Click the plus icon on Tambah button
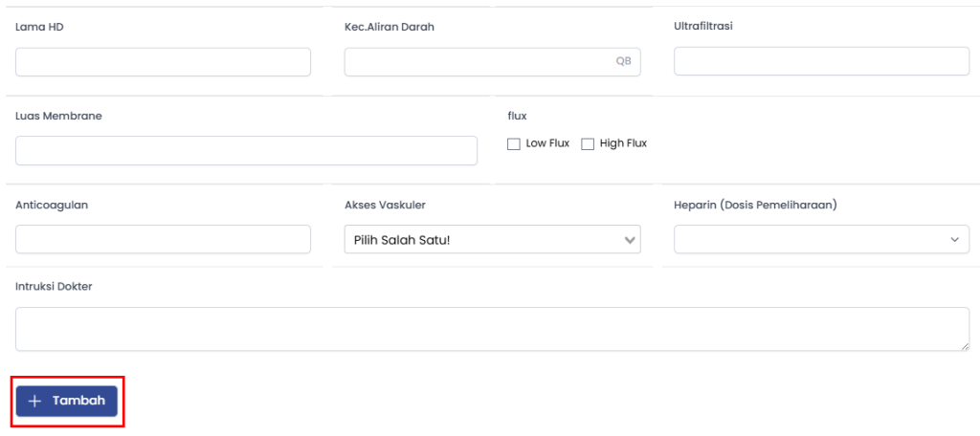980x436 pixels. pyautogui.click(x=35, y=402)
